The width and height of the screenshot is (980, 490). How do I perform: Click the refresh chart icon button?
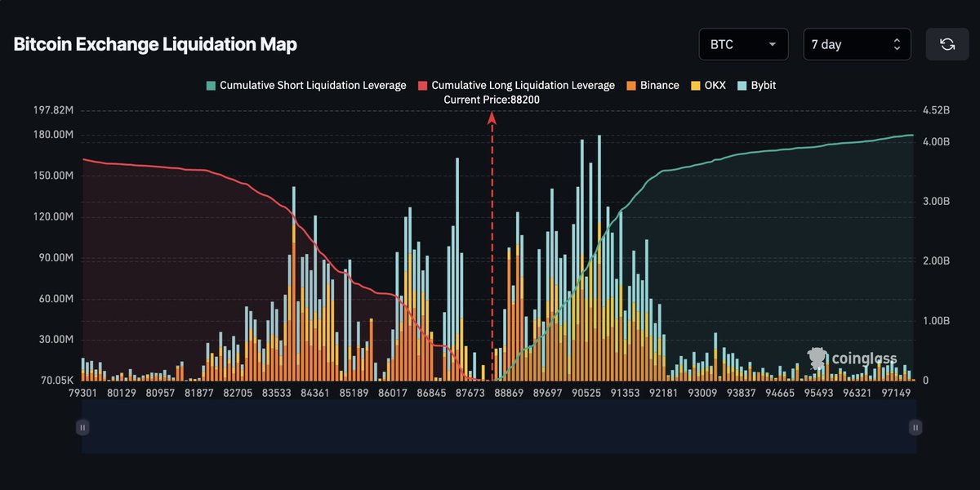[947, 44]
